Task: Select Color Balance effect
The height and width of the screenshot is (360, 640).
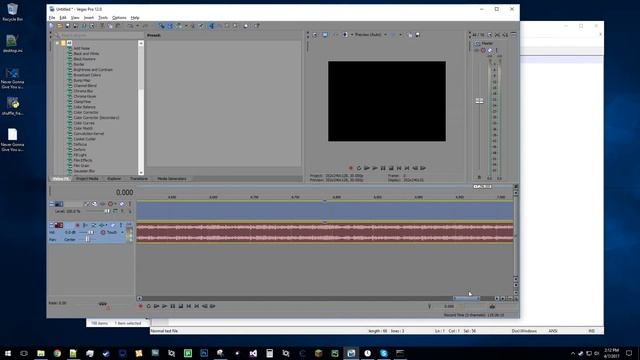Action: click(84, 107)
